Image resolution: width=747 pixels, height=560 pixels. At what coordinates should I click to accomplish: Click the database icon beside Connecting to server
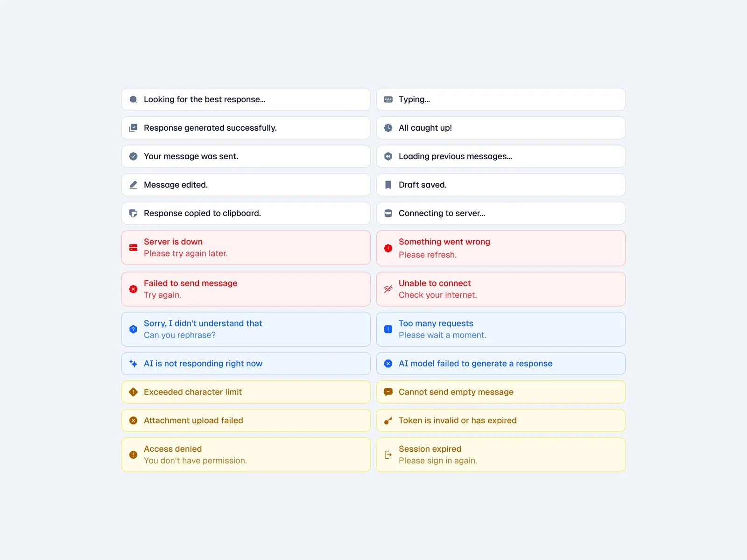388,213
